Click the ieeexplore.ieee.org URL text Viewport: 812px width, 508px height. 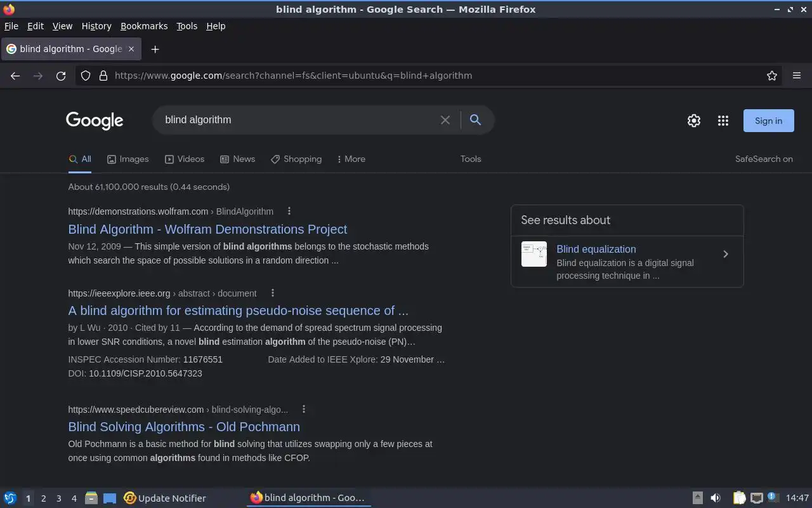coord(119,293)
